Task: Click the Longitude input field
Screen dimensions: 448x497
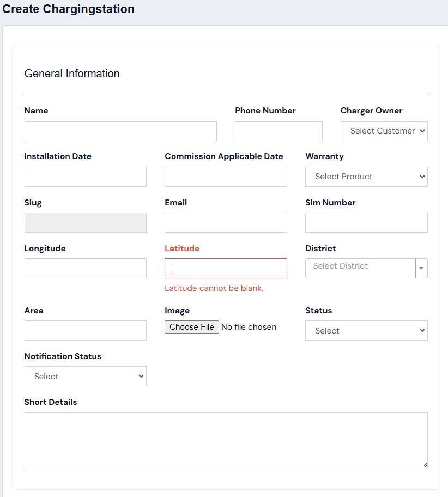Action: 85,268
